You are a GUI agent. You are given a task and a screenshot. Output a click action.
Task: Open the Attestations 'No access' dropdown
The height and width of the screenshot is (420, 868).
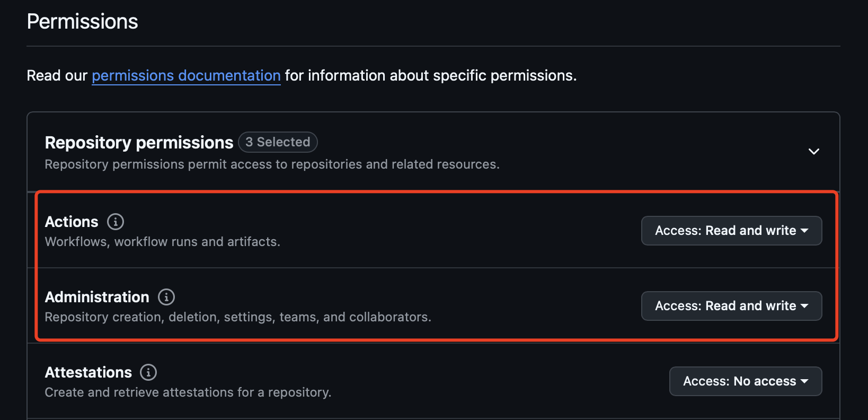(745, 381)
